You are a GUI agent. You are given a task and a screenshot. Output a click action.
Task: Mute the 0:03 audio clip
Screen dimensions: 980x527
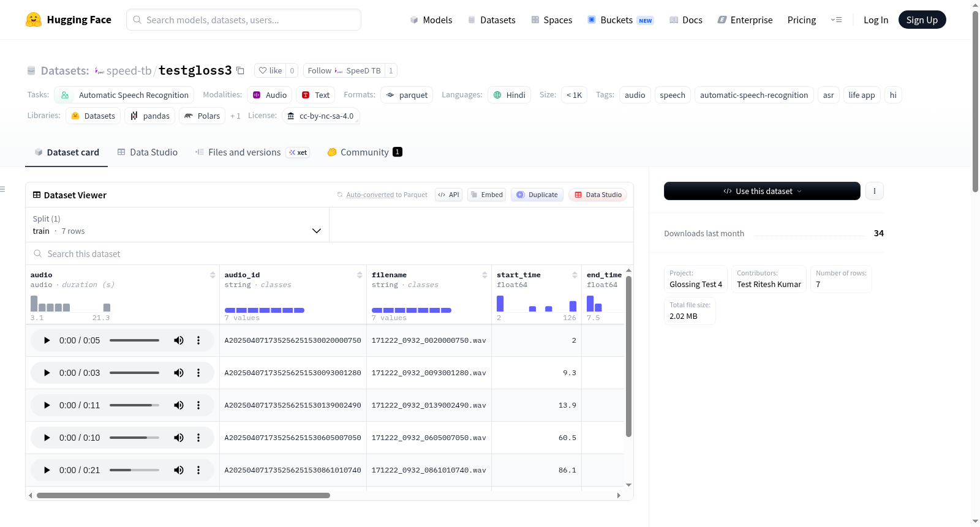[x=179, y=373]
